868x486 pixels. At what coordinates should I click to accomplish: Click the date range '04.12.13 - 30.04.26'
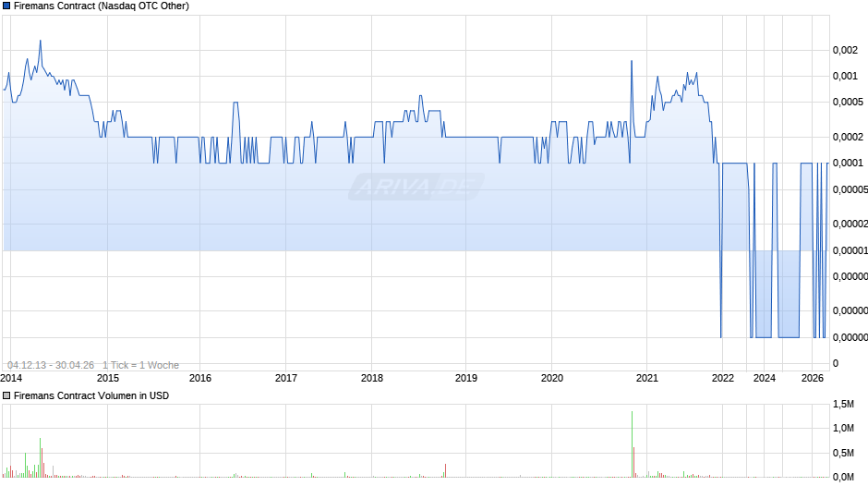[51, 365]
